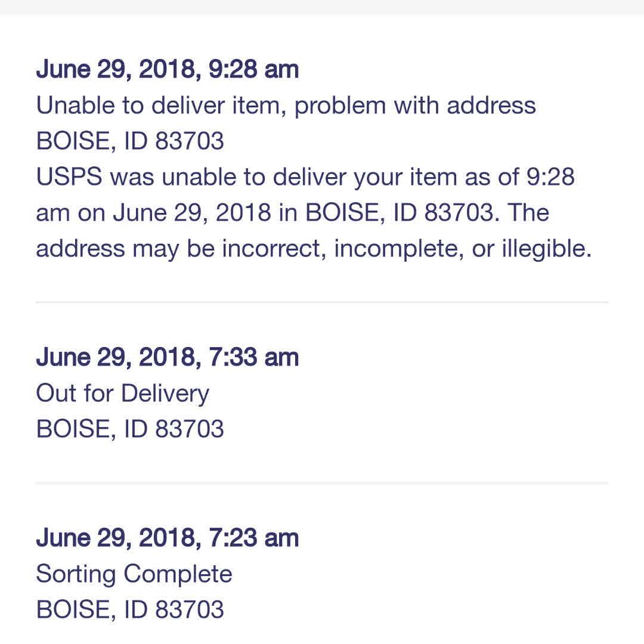
Task: Click the gray header strip at the top
Action: tap(322, 7)
